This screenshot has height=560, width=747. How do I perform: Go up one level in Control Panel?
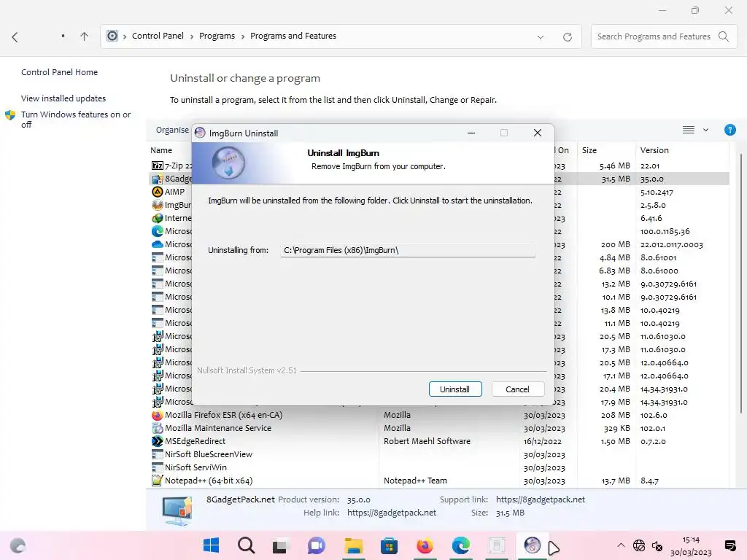85,36
